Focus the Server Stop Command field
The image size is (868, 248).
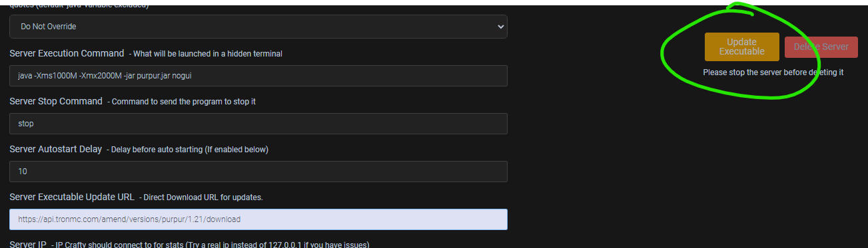pos(258,124)
